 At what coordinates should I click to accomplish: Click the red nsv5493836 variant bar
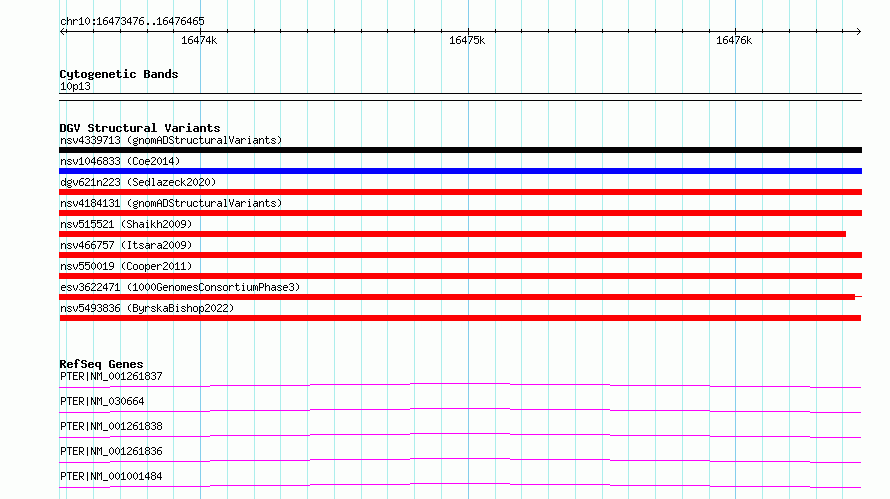click(460, 318)
